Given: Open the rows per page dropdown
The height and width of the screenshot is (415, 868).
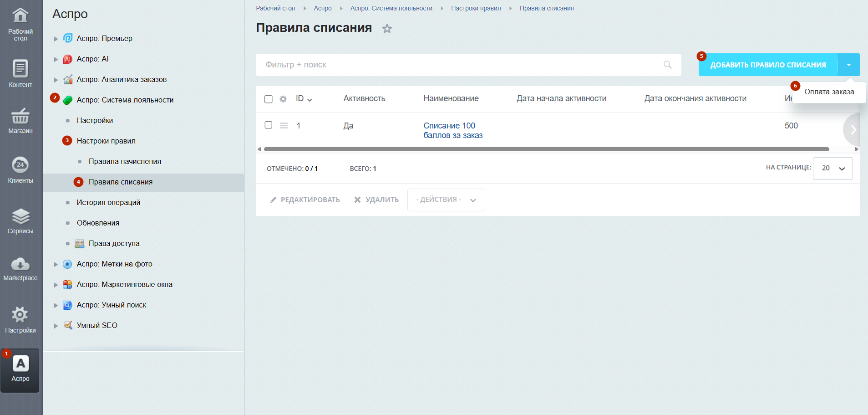Looking at the screenshot, I should [x=832, y=168].
